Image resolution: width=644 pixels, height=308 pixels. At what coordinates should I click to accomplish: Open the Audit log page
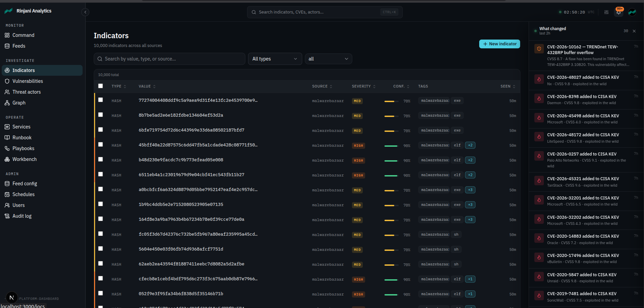pyautogui.click(x=42, y=216)
